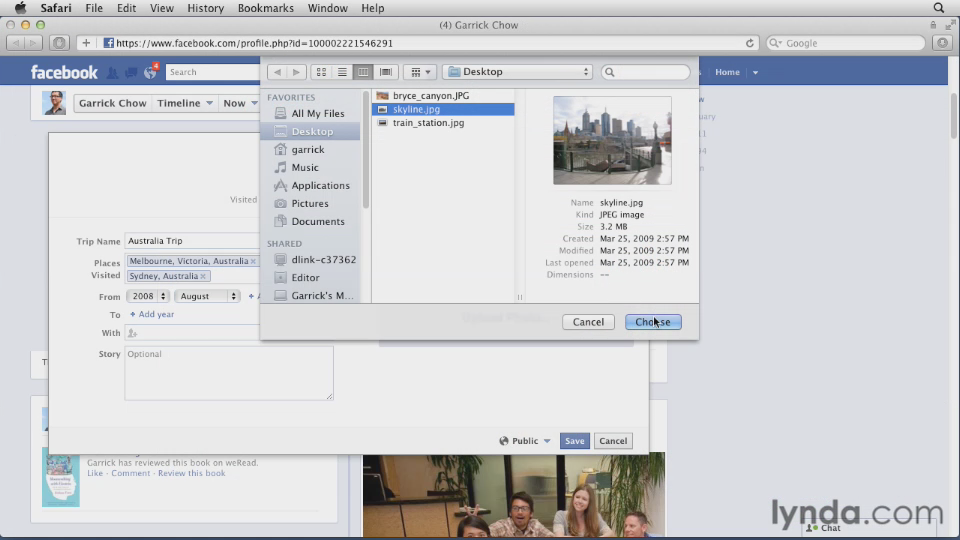Select the train_station.jpg file

(x=443, y=122)
